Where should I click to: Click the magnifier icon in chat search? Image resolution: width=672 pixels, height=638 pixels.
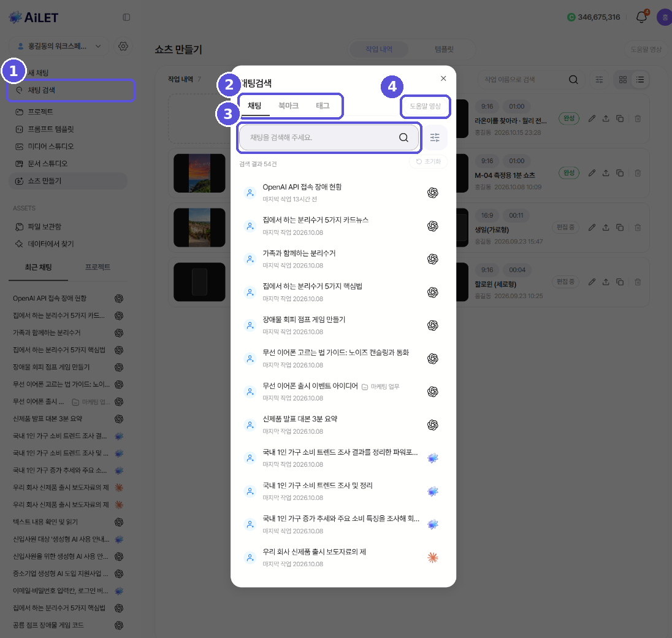[403, 137]
